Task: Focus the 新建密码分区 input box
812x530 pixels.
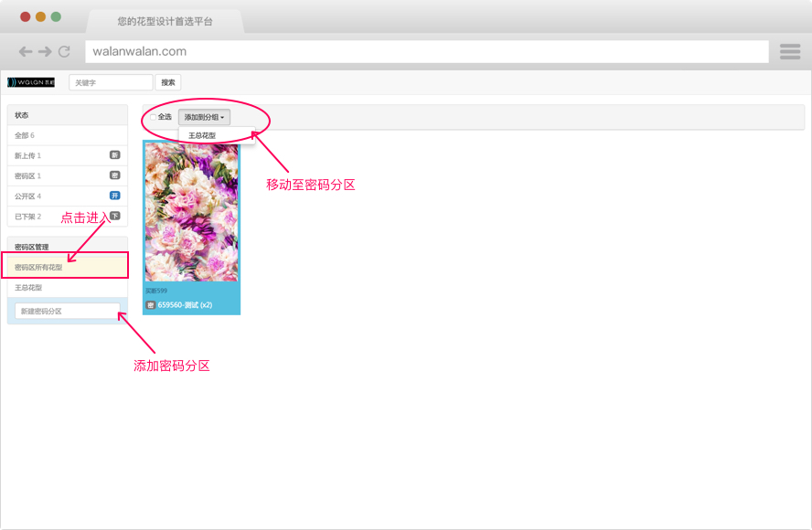Action: 68,311
